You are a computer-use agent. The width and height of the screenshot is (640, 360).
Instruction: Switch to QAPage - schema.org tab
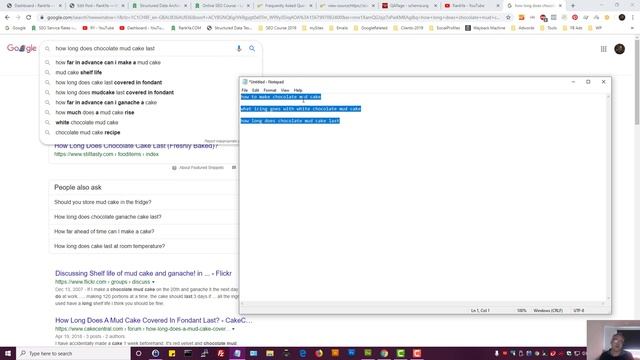408,6
